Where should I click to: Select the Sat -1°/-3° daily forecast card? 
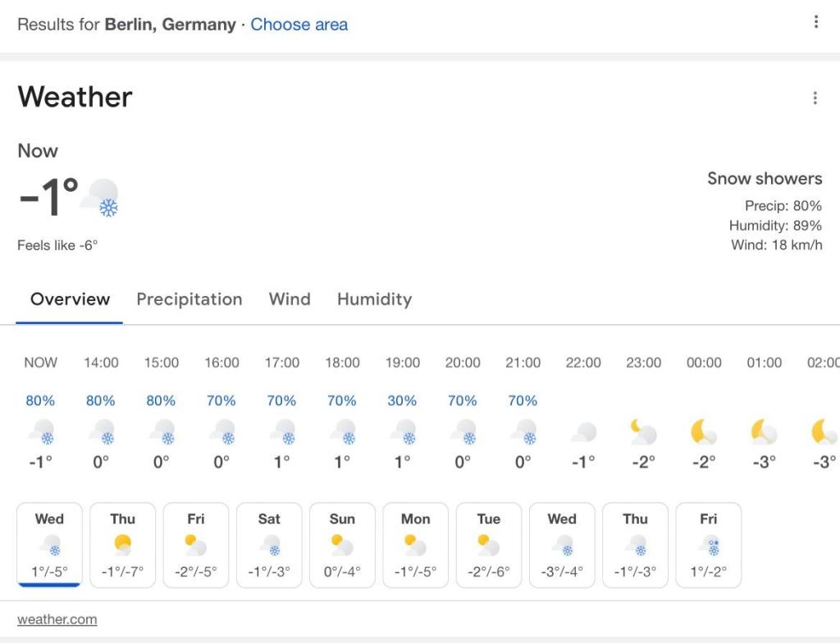coord(269,545)
